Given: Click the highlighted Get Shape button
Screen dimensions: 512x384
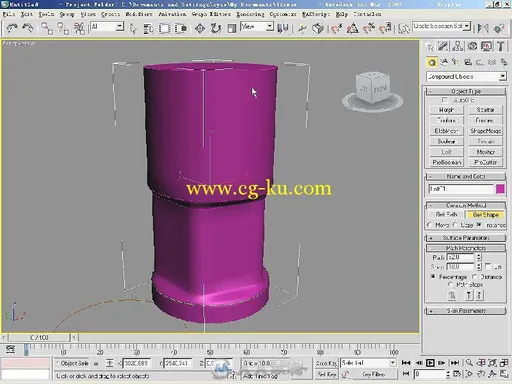Looking at the screenshot, I should [x=486, y=215].
